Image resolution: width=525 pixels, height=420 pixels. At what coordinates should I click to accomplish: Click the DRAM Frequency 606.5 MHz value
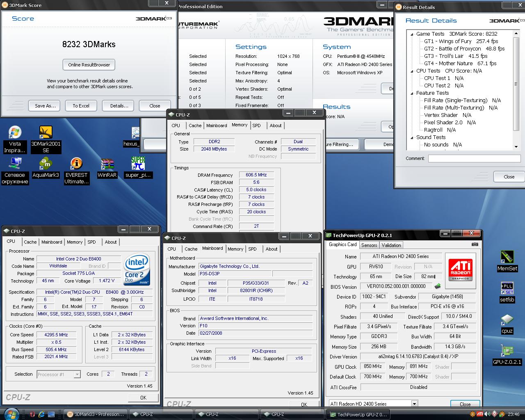(x=256, y=175)
